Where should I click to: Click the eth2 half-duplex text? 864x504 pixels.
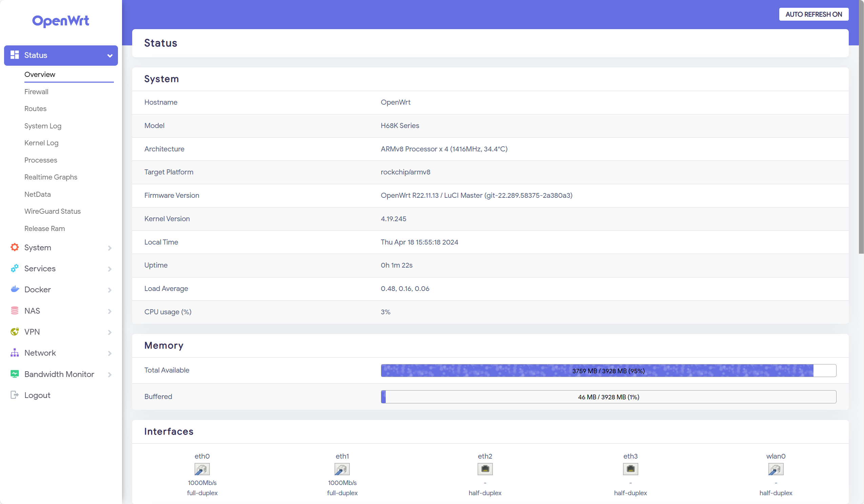click(x=485, y=493)
